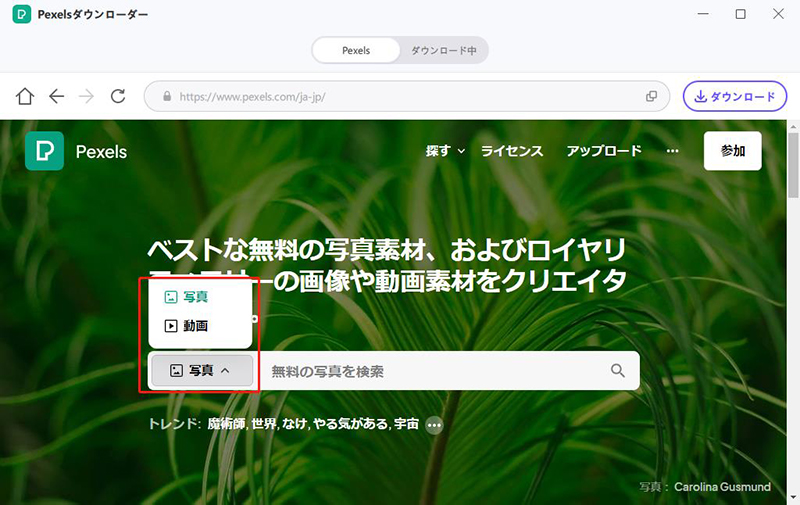This screenshot has width=800, height=505.
Task: Select 写真 in the dropdown list
Action: [186, 297]
